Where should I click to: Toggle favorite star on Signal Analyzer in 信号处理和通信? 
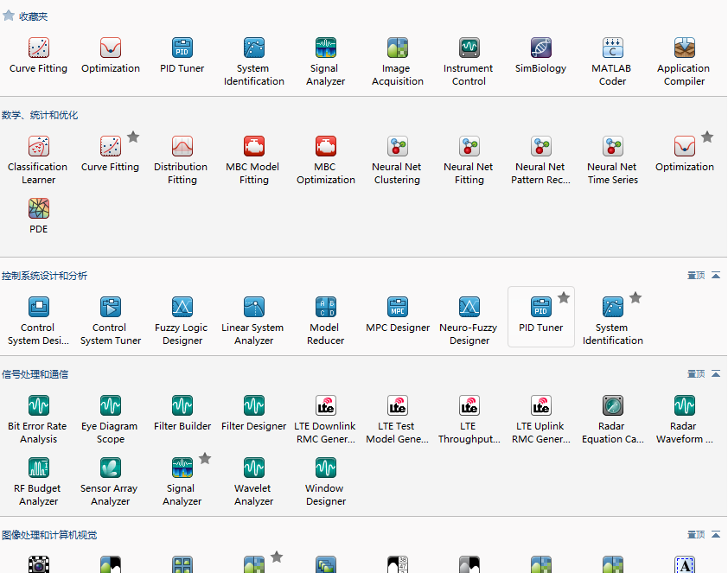coord(205,458)
